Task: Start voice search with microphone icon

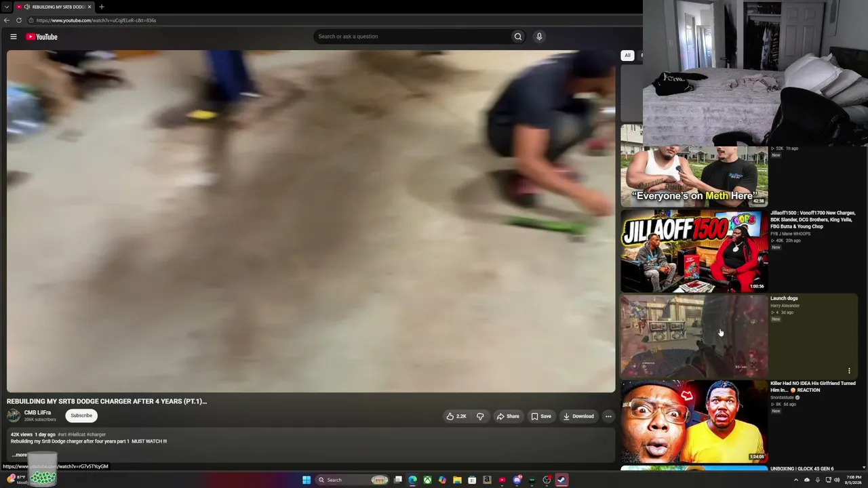Action: [x=539, y=37]
